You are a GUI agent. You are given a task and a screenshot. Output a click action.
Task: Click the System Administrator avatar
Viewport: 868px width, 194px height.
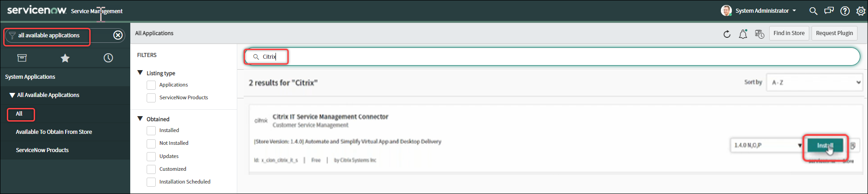726,10
